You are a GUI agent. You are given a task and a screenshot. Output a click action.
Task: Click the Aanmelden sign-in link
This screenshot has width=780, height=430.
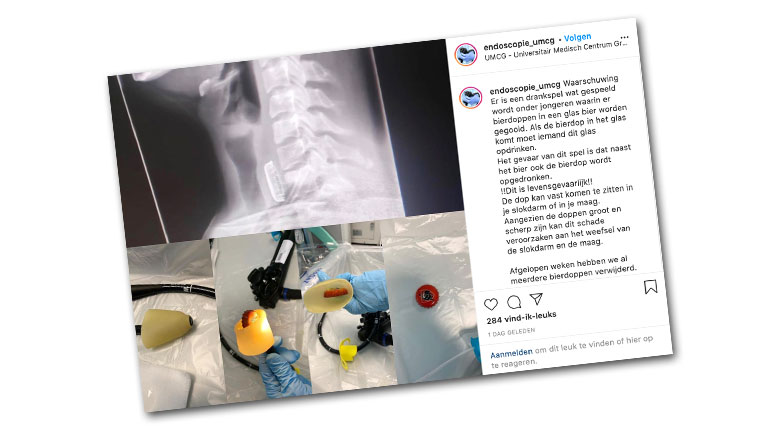pyautogui.click(x=511, y=353)
